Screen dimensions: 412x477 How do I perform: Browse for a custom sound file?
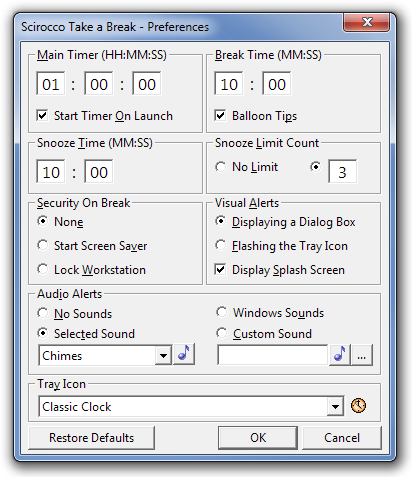tap(362, 355)
